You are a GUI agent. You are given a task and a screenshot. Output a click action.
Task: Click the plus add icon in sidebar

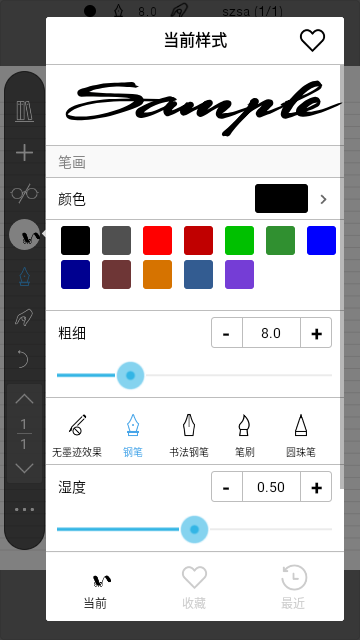coord(24,153)
